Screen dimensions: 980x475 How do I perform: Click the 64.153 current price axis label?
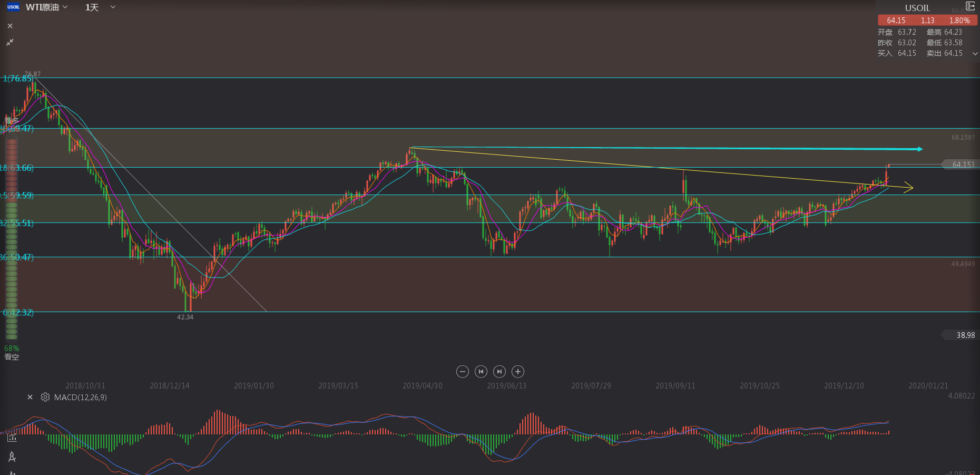tap(962, 164)
